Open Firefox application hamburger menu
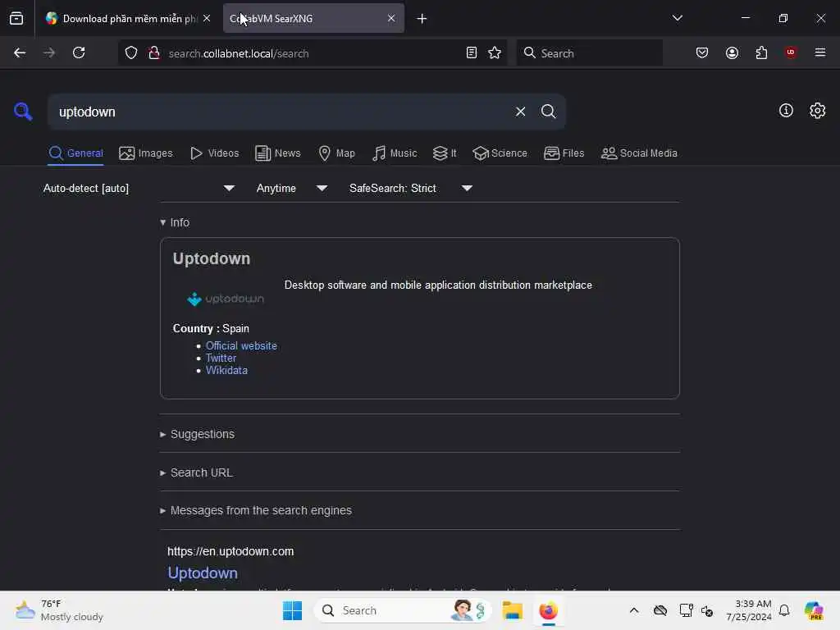Viewport: 840px width, 630px height. pos(820,52)
